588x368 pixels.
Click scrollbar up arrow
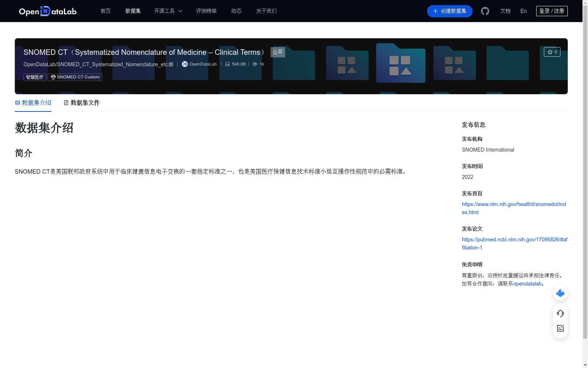(585, 3)
